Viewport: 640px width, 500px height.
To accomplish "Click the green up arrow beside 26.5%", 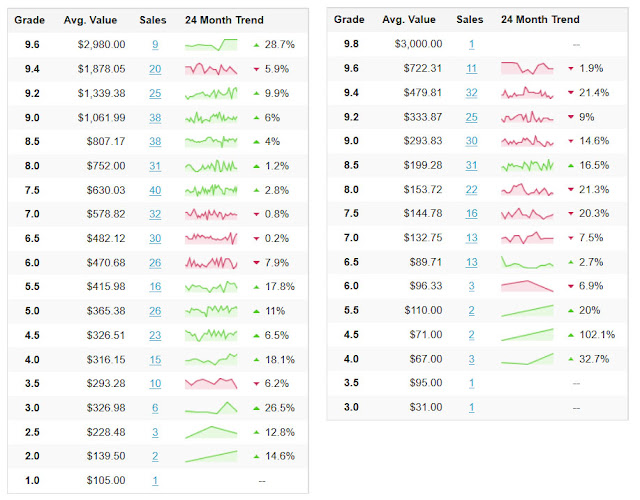I will (256, 408).
